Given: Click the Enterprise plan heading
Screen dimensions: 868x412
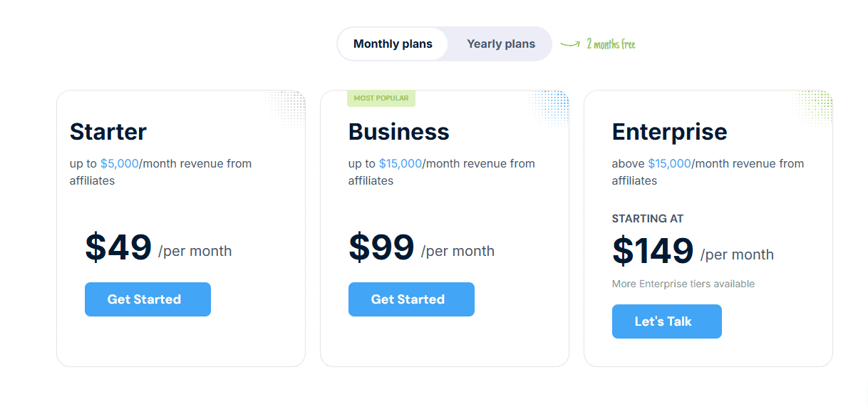Looking at the screenshot, I should [x=670, y=132].
